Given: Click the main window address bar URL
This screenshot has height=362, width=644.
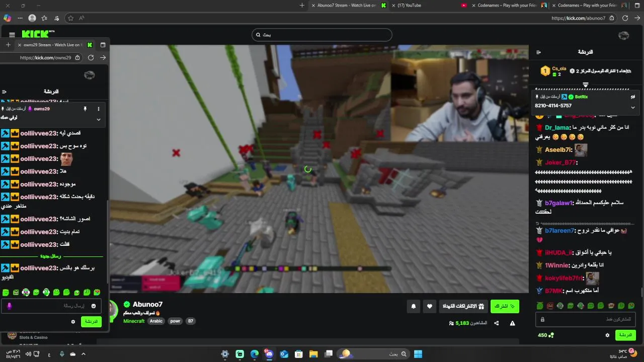Looking at the screenshot, I should [578, 18].
